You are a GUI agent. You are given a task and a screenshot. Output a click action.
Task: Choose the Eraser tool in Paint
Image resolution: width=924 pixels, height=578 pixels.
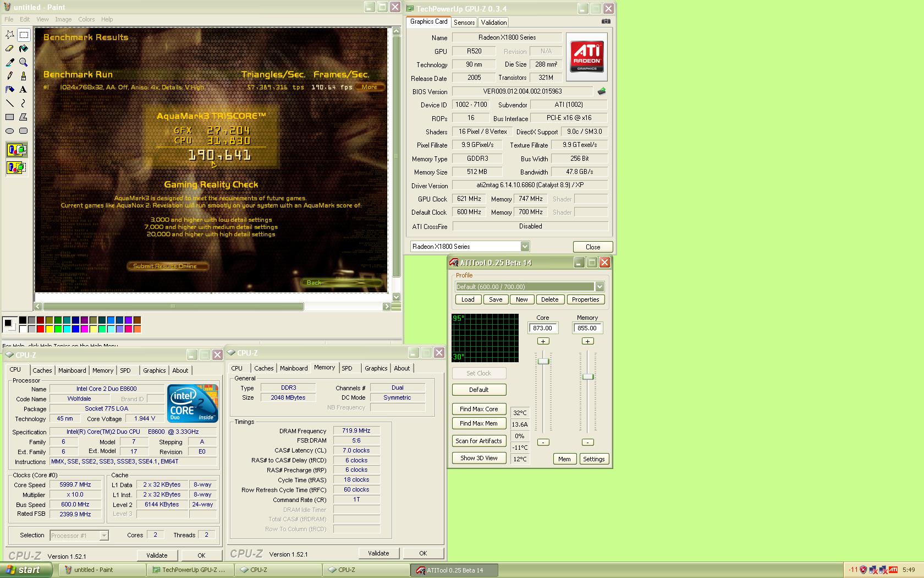(x=10, y=48)
